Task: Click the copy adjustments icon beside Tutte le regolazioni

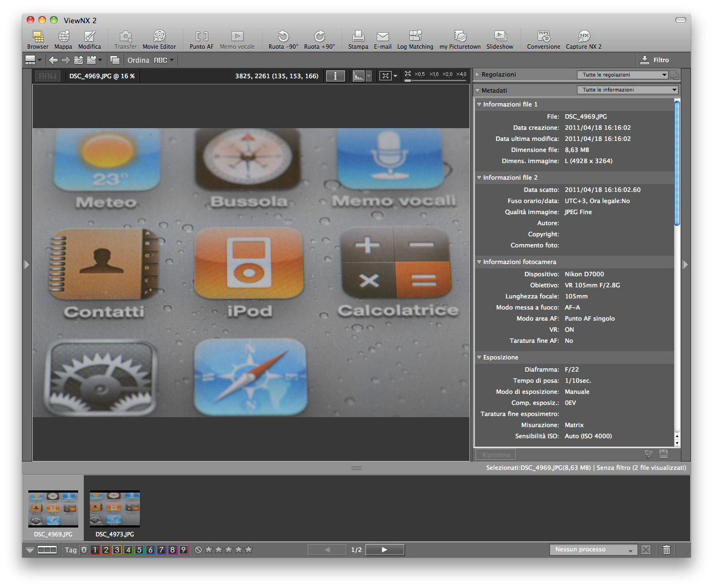Action: pos(674,75)
